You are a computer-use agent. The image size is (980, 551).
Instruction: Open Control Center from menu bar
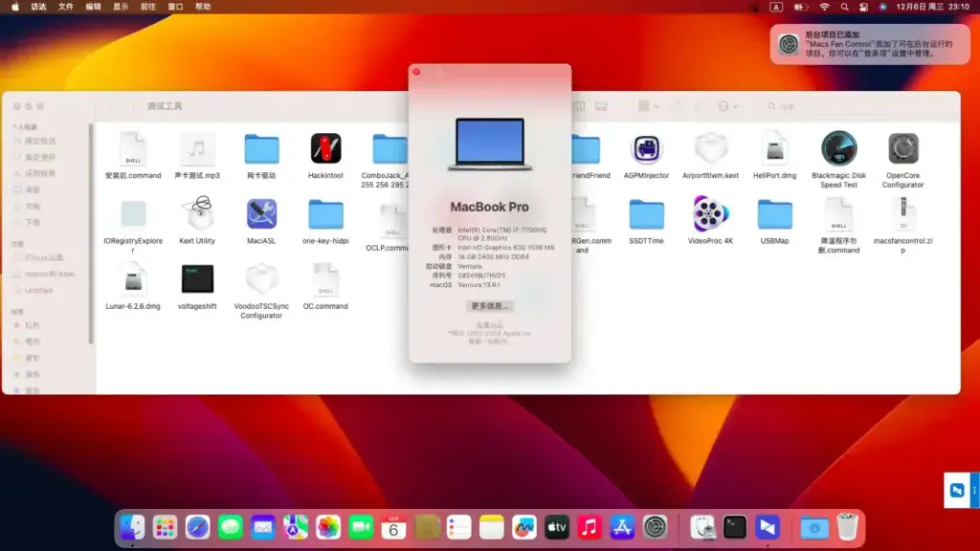point(864,7)
